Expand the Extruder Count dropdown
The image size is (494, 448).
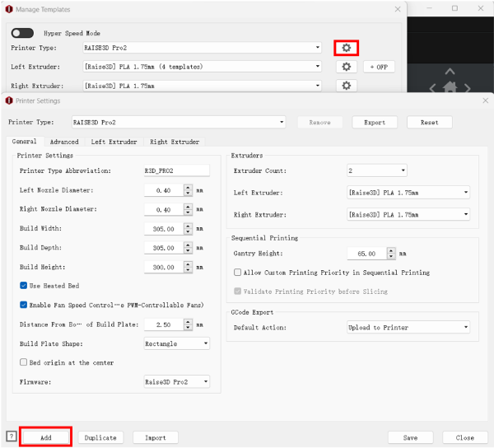[376, 170]
